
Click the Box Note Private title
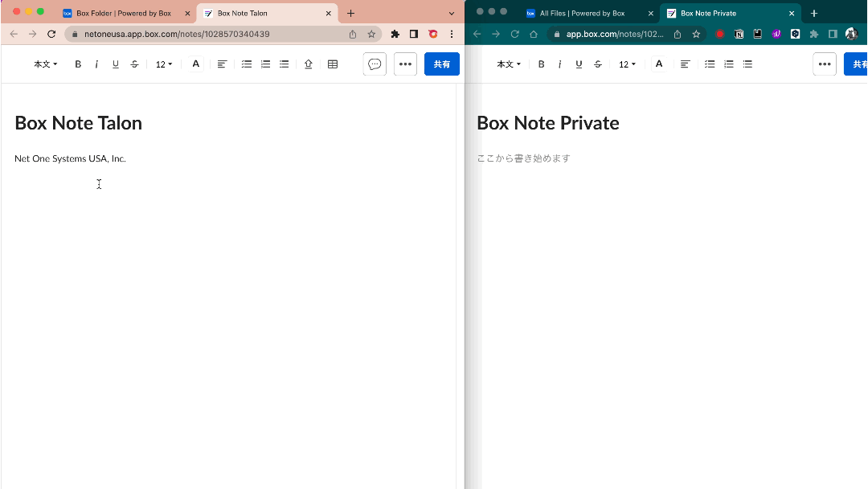548,123
